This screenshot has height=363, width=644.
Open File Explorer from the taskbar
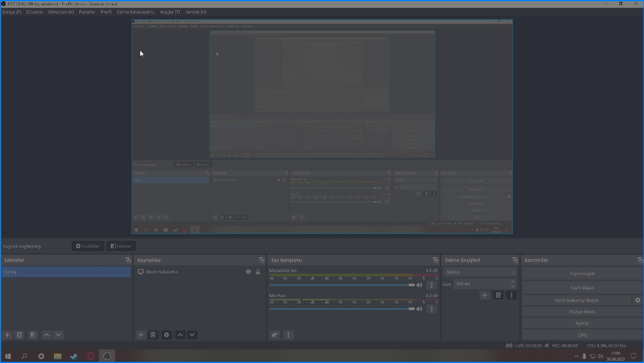point(57,356)
